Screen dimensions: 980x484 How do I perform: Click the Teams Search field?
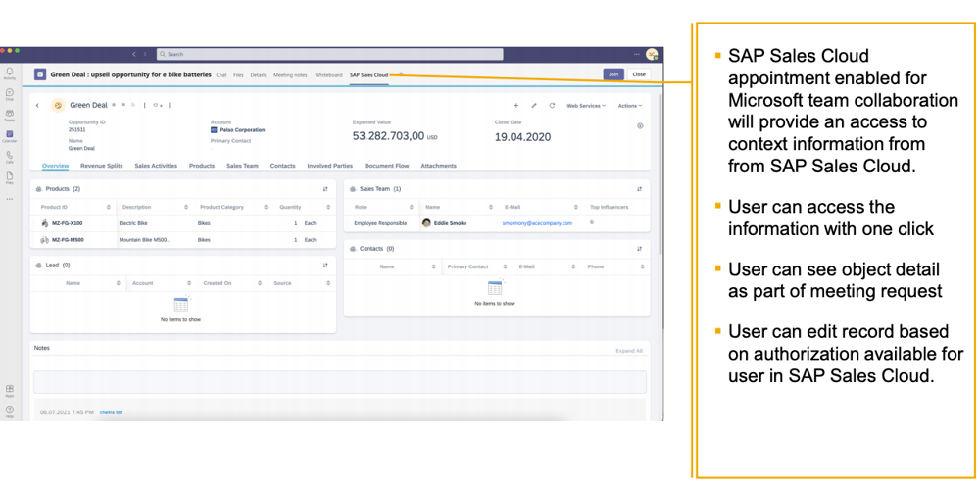pyautogui.click(x=329, y=54)
